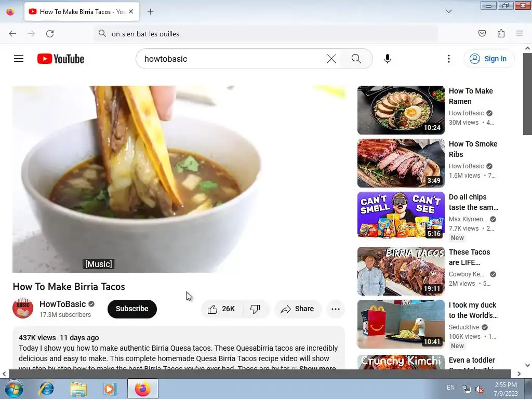532x399 pixels.
Task: Open I took my duck title
Action: pyautogui.click(x=473, y=310)
